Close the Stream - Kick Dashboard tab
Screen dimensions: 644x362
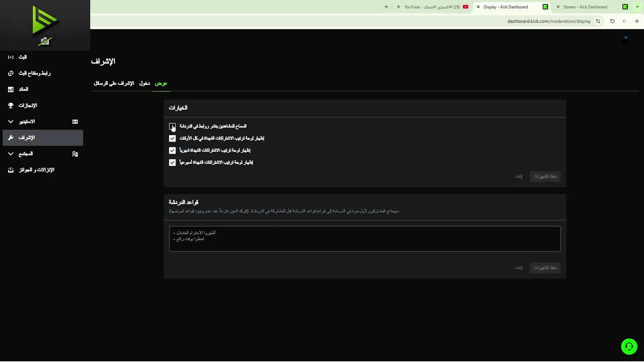point(557,7)
